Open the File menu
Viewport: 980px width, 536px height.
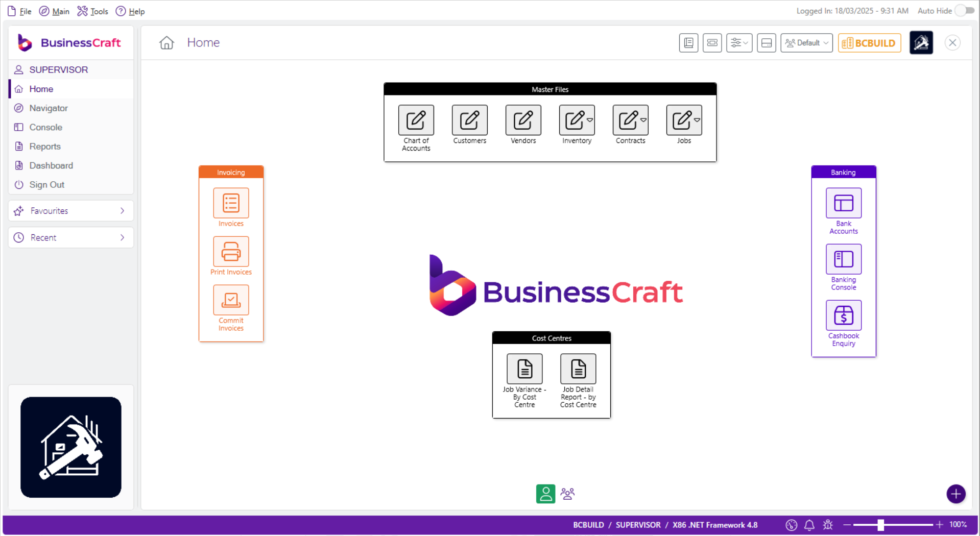tap(19, 11)
